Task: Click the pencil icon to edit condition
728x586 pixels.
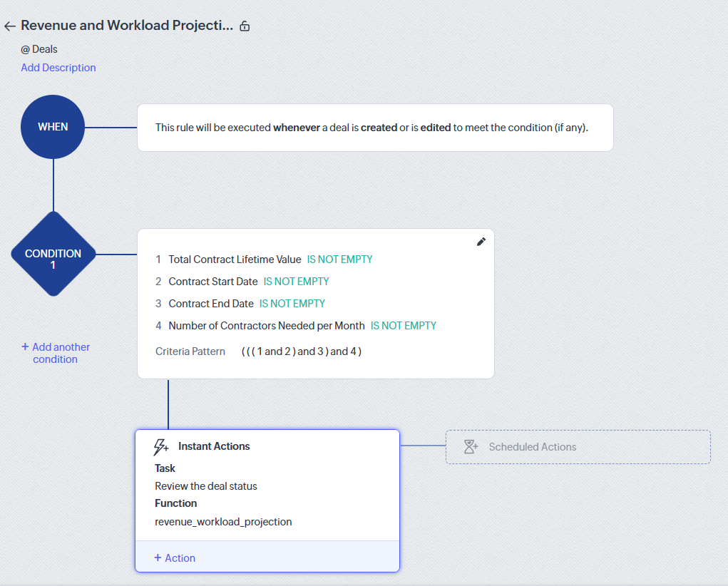Action: coord(481,242)
